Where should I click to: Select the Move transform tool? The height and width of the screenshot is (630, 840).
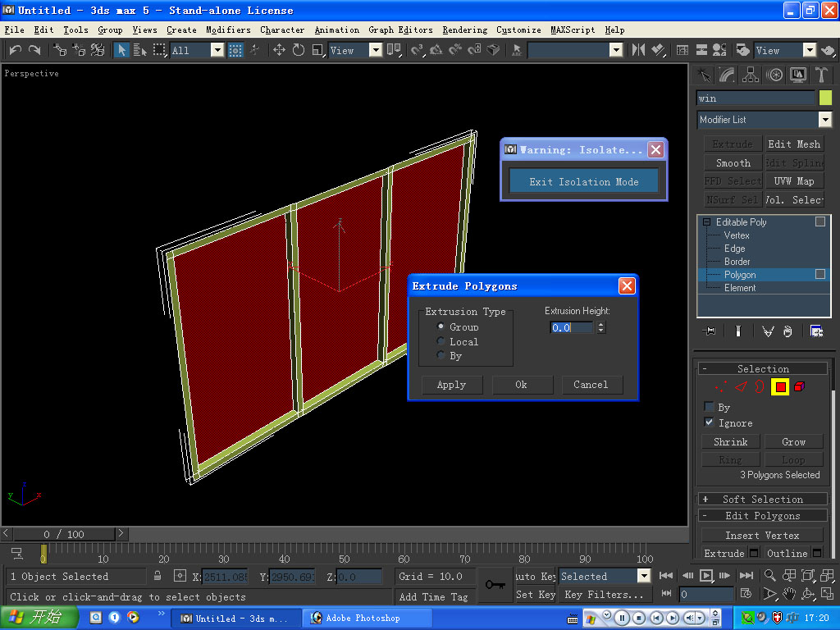tap(279, 50)
